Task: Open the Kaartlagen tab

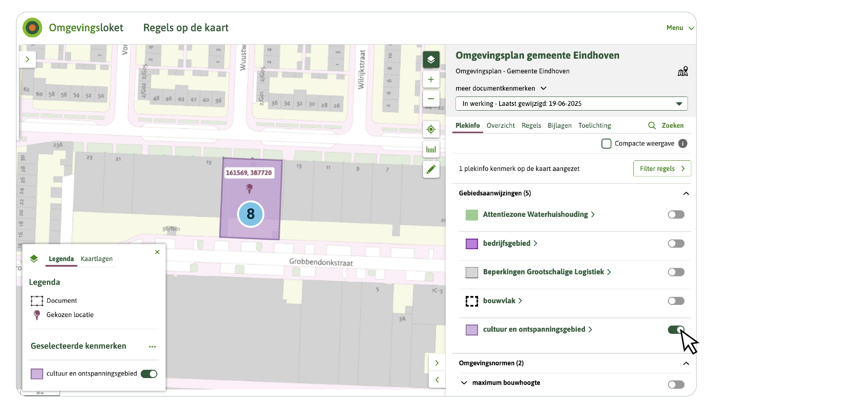Action: 97,259
